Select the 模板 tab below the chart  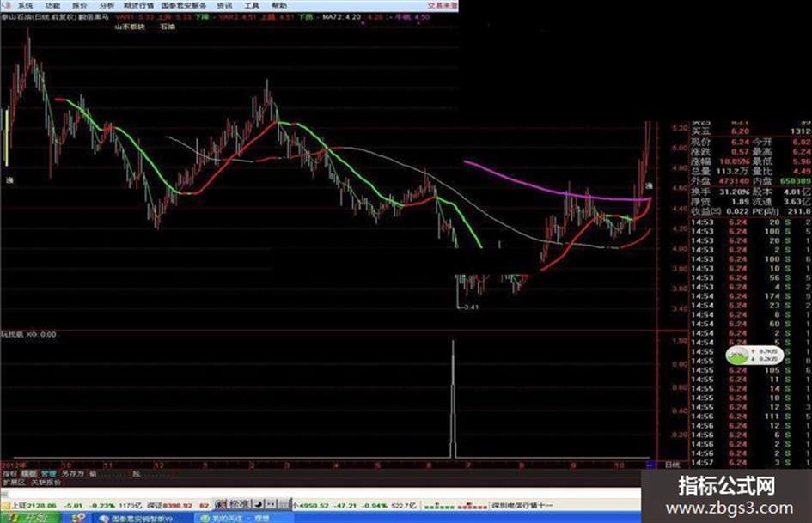pos(28,473)
